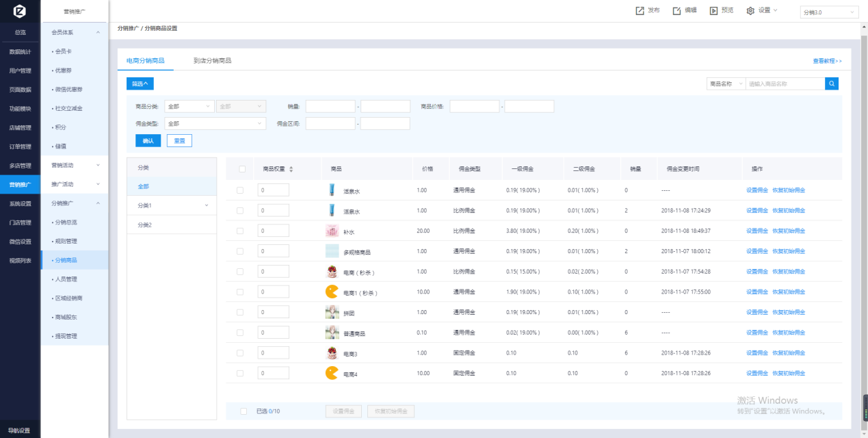Screen dimensions: 868x438
Task: Open the 佣金类型 dropdown in filters
Action: pos(215,124)
